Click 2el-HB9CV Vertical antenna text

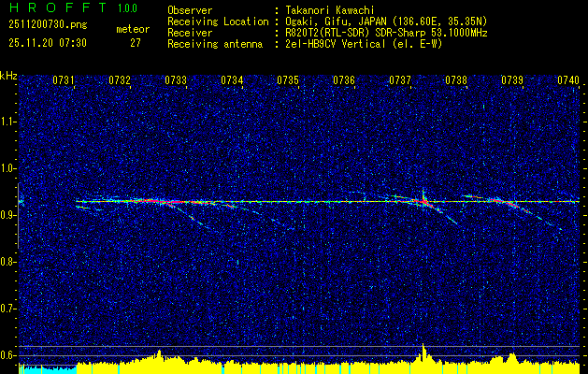click(x=364, y=44)
